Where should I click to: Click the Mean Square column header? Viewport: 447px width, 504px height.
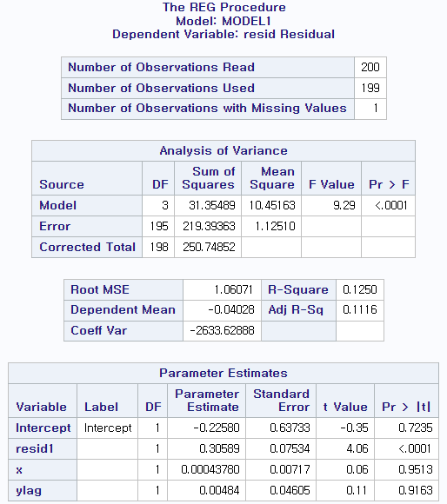[x=271, y=178]
